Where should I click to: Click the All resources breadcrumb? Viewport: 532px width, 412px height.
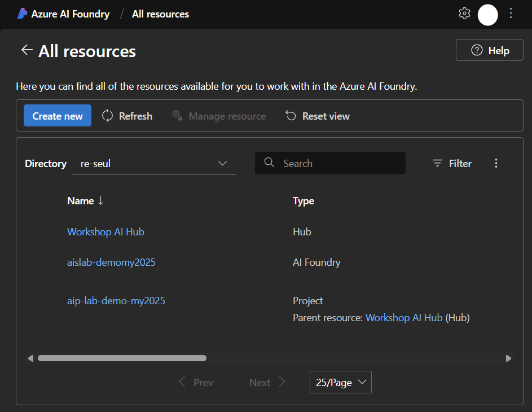(160, 14)
